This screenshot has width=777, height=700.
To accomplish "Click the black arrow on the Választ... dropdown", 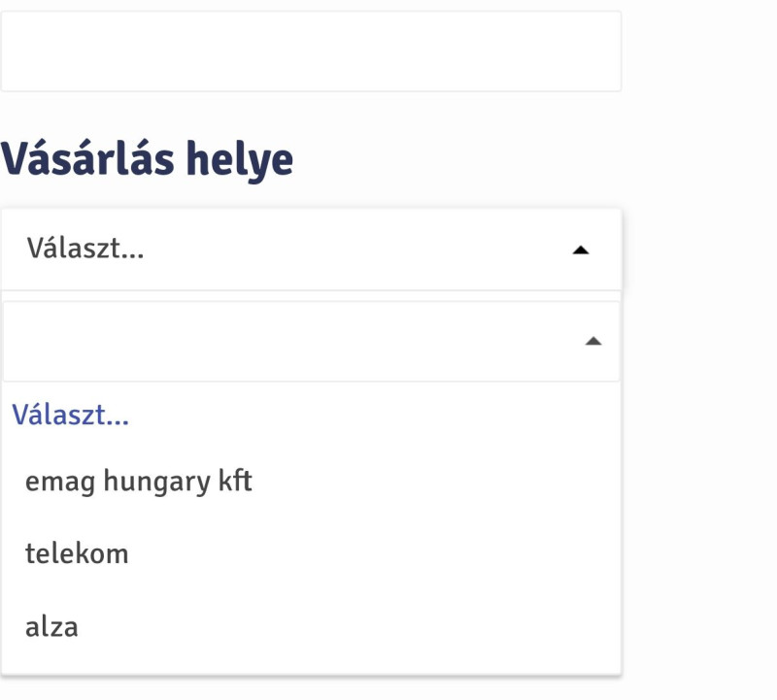I will [x=581, y=250].
